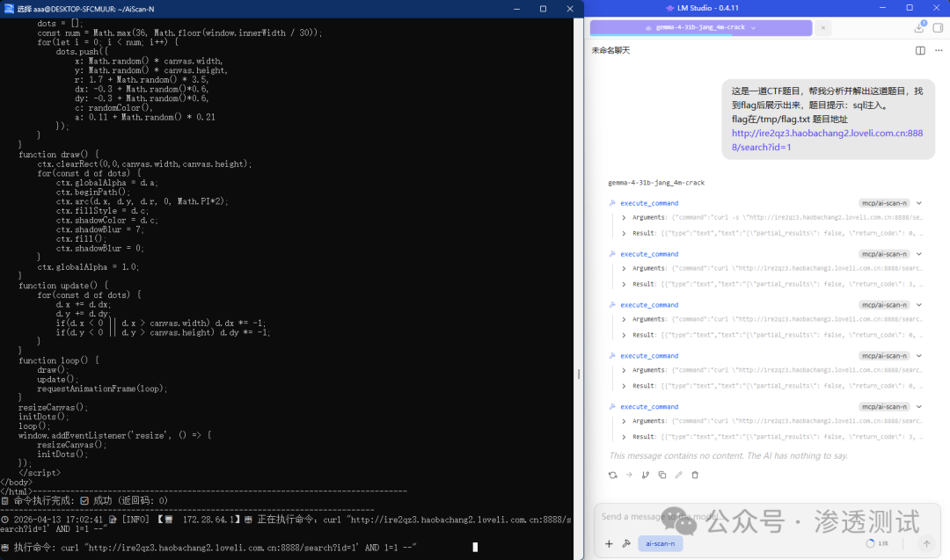The width and height of the screenshot is (950, 560).
Task: Select the chat title 未命名聊天
Action: pyautogui.click(x=610, y=50)
